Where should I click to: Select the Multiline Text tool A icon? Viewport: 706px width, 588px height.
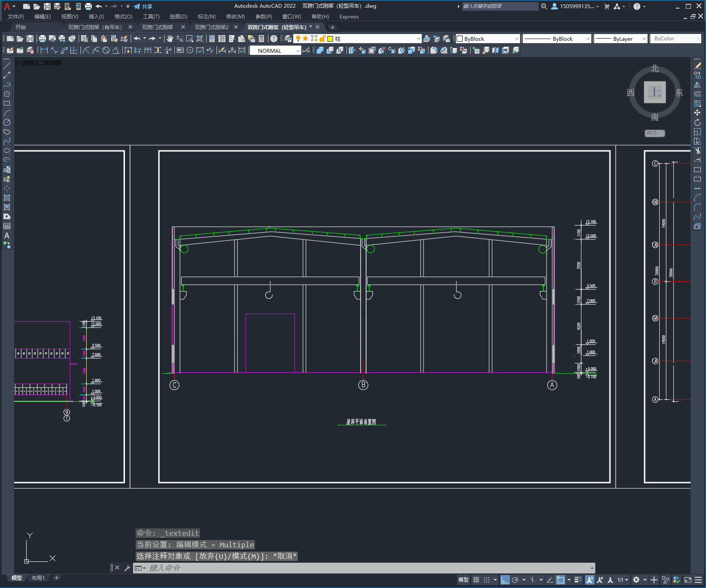(7, 235)
